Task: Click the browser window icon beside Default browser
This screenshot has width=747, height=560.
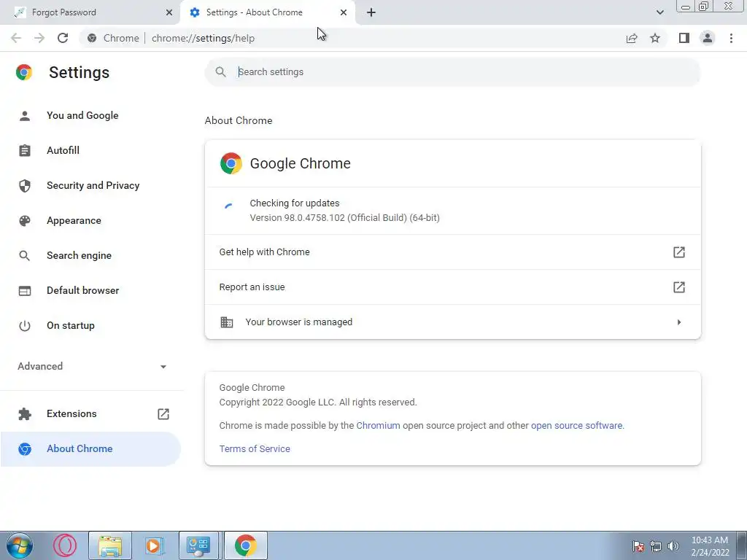Action: (25, 290)
